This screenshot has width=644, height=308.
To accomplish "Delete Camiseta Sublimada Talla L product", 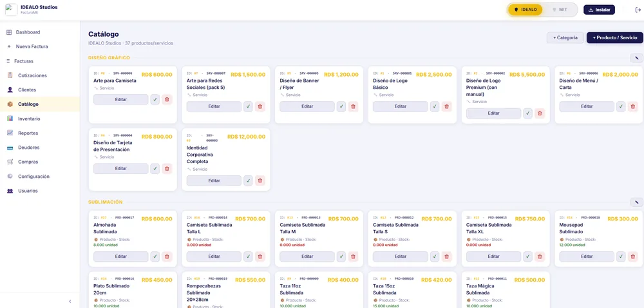I will click(260, 256).
